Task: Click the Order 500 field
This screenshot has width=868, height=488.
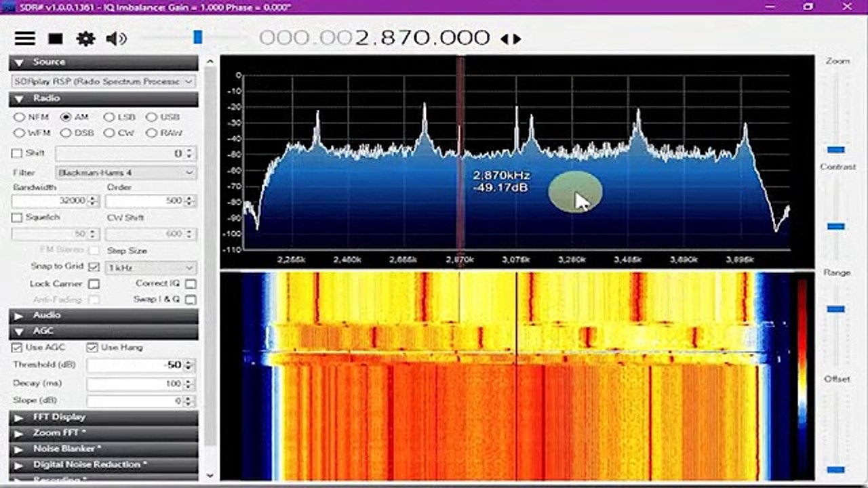Action: [144, 201]
